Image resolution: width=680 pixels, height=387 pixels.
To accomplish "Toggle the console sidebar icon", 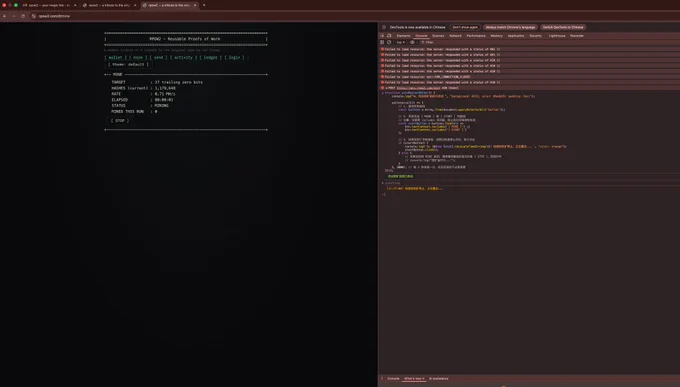I will [x=382, y=43].
